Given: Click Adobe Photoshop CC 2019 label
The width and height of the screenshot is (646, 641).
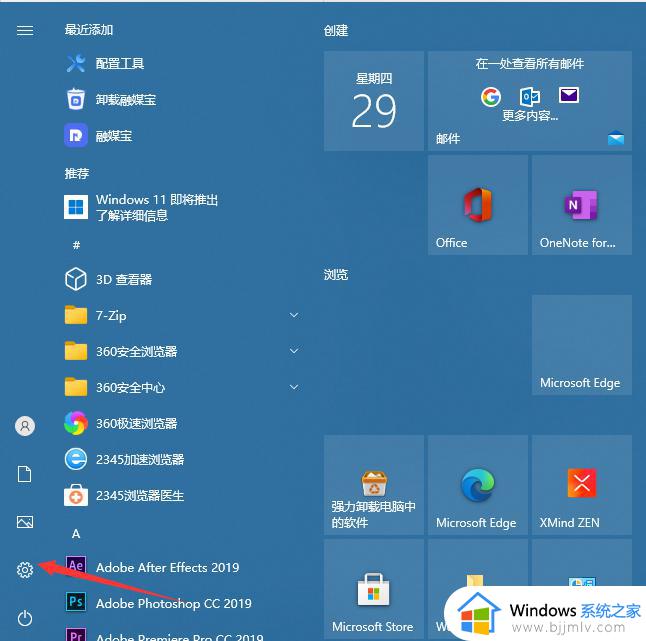Looking at the screenshot, I should (173, 604).
